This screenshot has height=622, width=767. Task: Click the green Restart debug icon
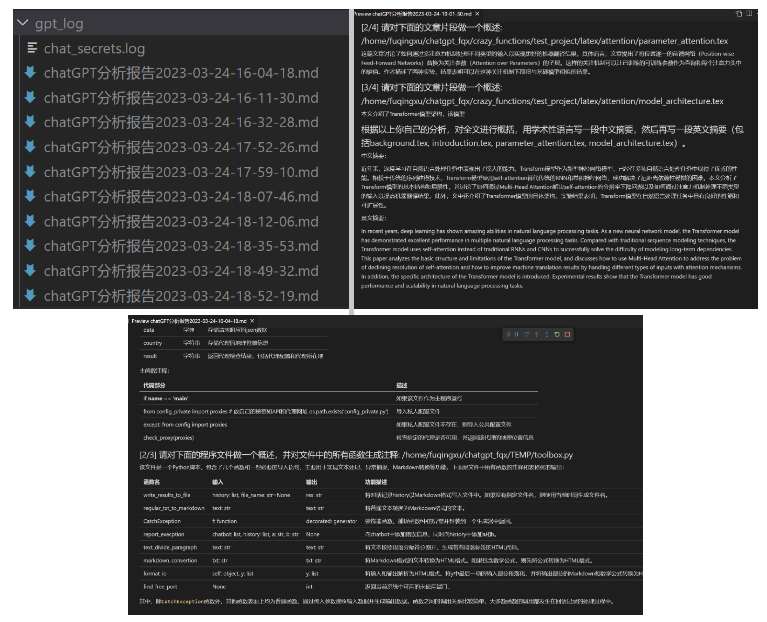coord(557,334)
